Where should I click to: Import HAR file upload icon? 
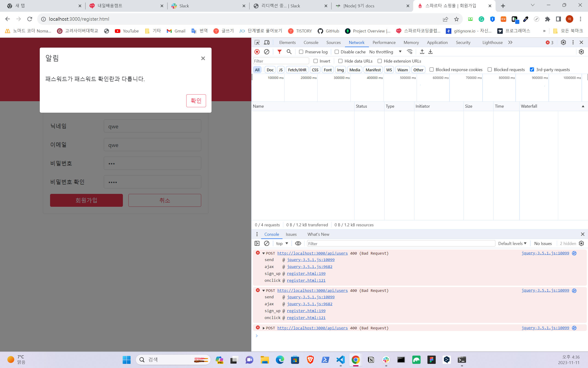coord(422,52)
